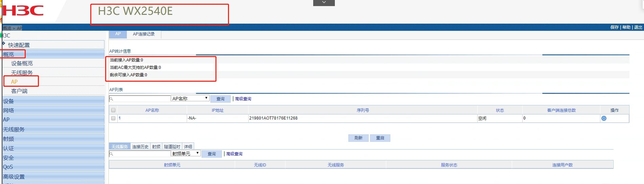Select the orange AP item under 概览

(x=14, y=82)
